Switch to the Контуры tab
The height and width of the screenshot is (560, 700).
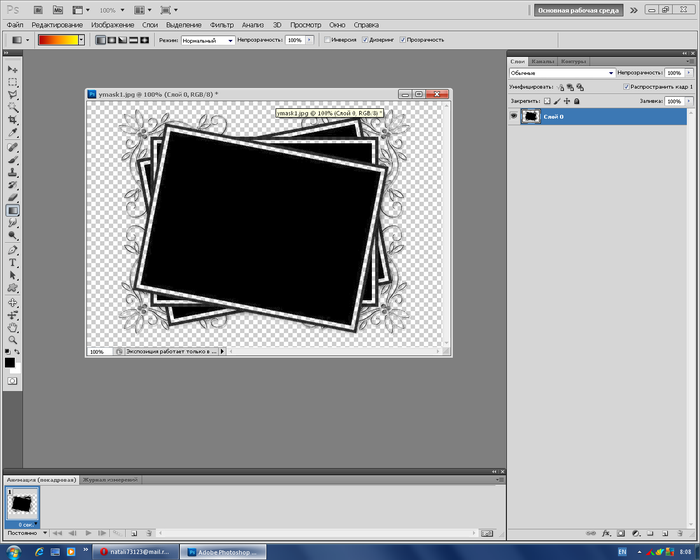(574, 61)
